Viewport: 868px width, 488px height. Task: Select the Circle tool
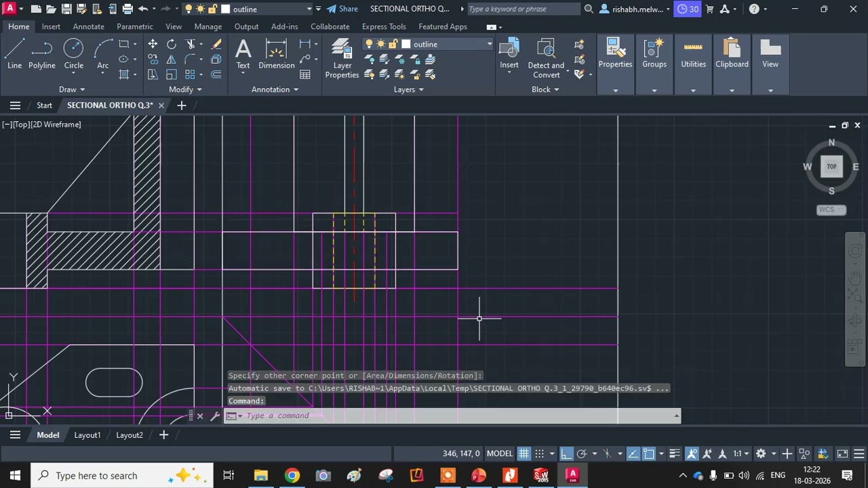click(73, 54)
